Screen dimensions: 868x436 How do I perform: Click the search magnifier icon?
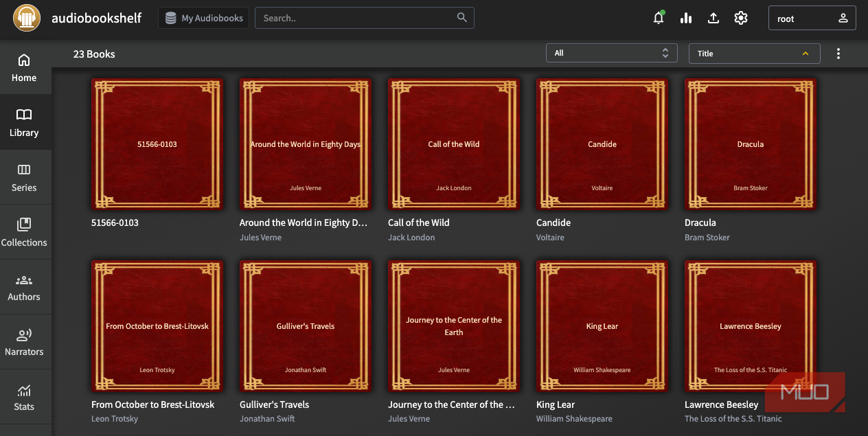(462, 18)
